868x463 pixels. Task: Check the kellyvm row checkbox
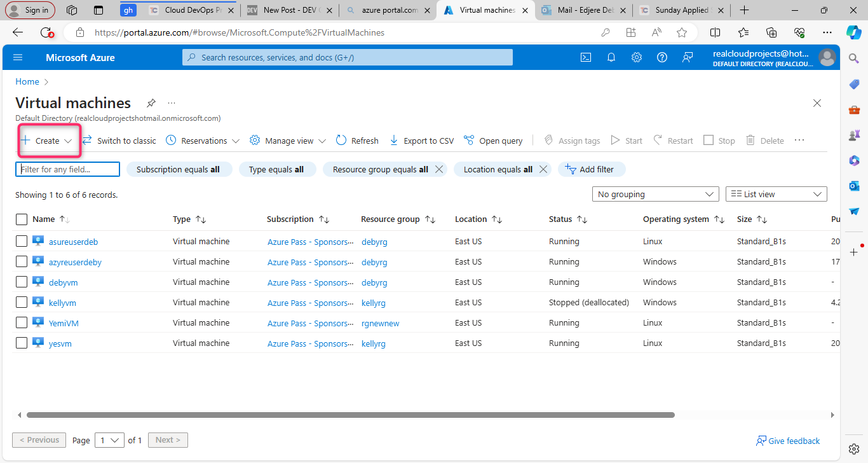(22, 302)
